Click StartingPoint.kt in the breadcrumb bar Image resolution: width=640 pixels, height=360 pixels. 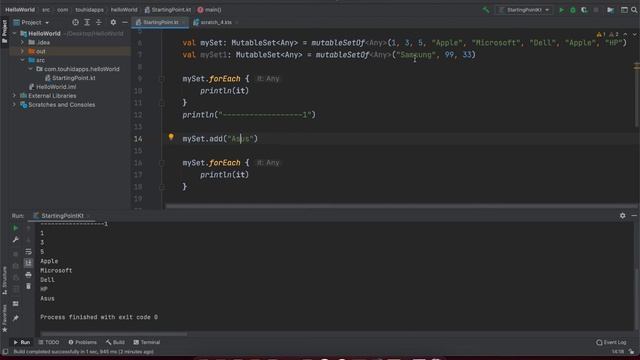(167, 10)
